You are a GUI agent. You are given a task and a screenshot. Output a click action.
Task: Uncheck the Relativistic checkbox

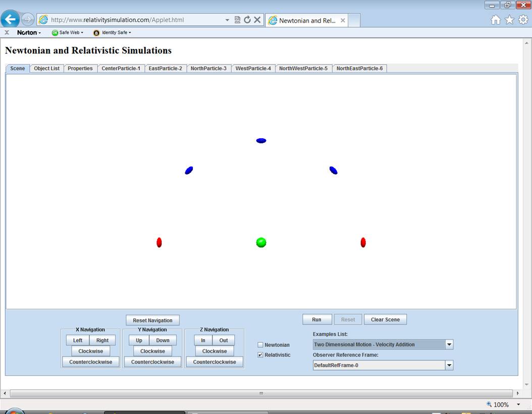pyautogui.click(x=260, y=355)
